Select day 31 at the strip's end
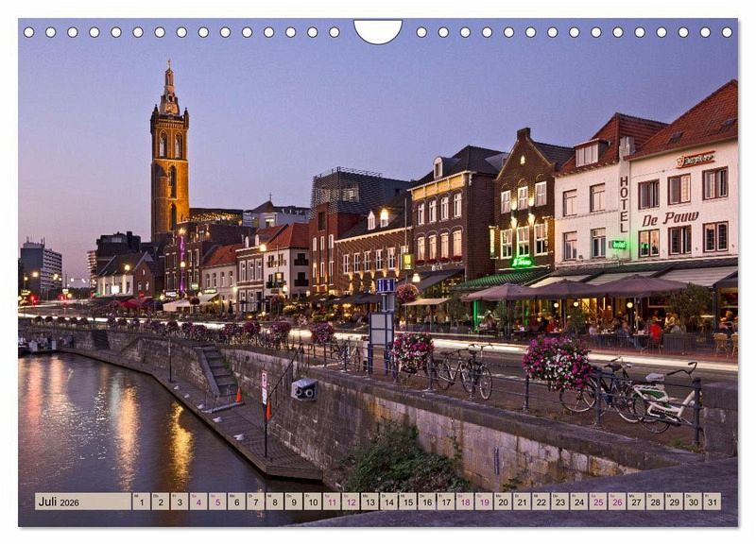 coord(711,502)
